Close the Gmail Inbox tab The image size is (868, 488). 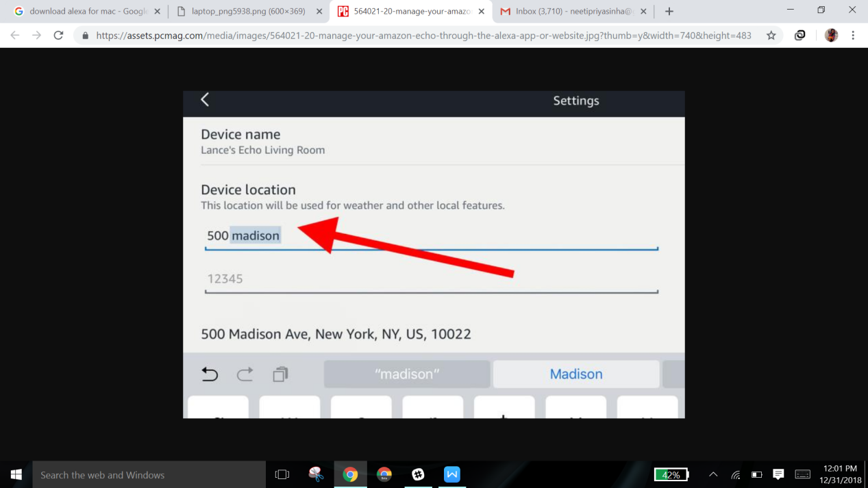(643, 12)
